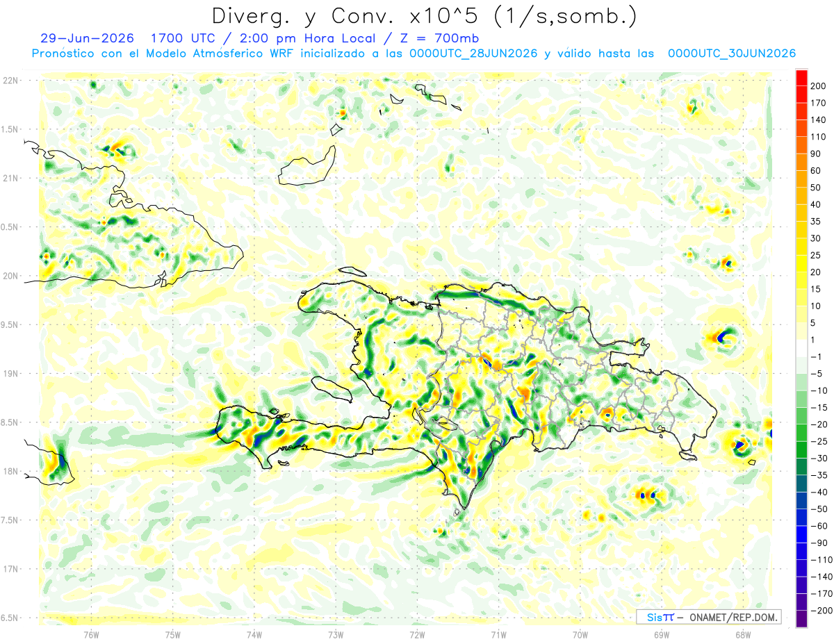
Task: Click the 20N latitude label
Action: tap(12, 276)
